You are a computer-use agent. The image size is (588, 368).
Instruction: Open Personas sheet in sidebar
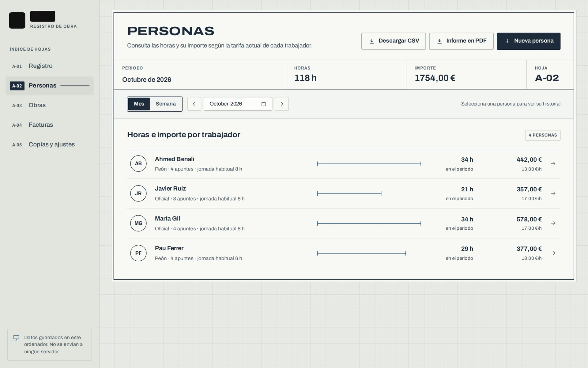50,86
